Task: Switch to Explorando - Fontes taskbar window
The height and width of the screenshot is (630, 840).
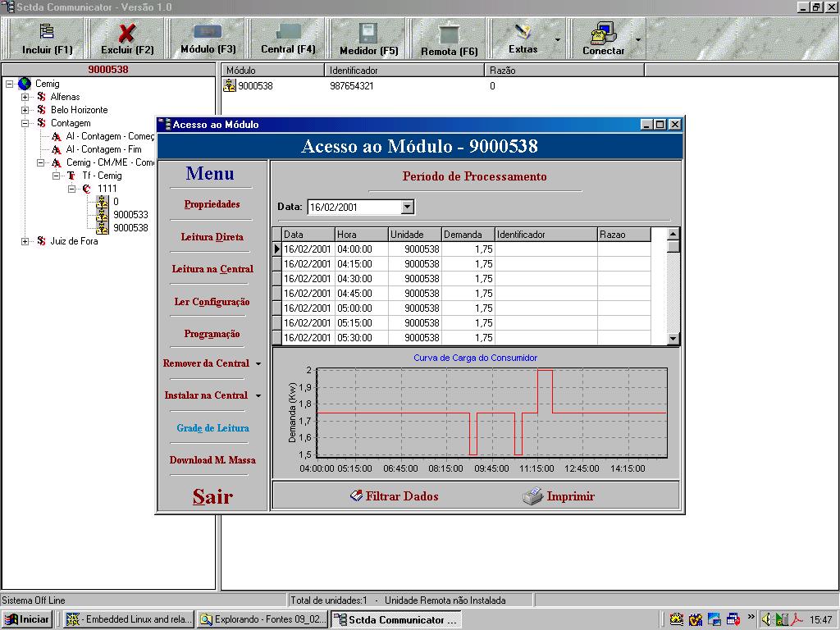Action: (262, 619)
